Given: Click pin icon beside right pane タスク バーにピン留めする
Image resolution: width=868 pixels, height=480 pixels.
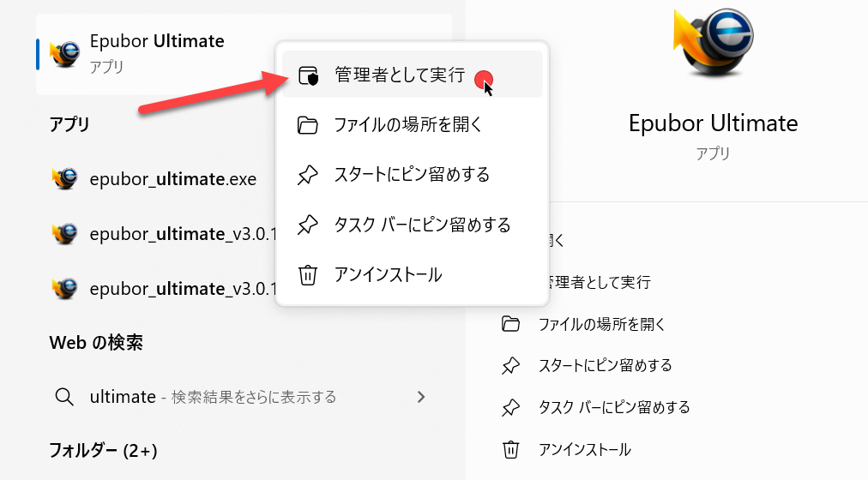Looking at the screenshot, I should 510,407.
